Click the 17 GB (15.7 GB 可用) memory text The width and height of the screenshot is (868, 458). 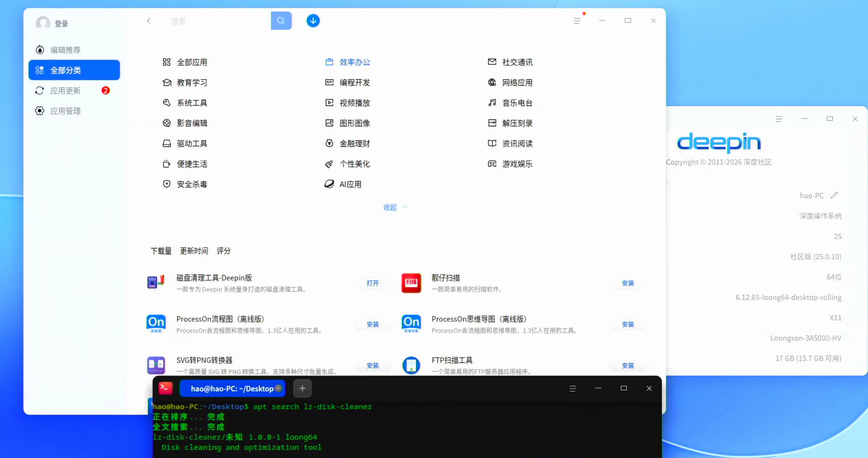[808, 358]
